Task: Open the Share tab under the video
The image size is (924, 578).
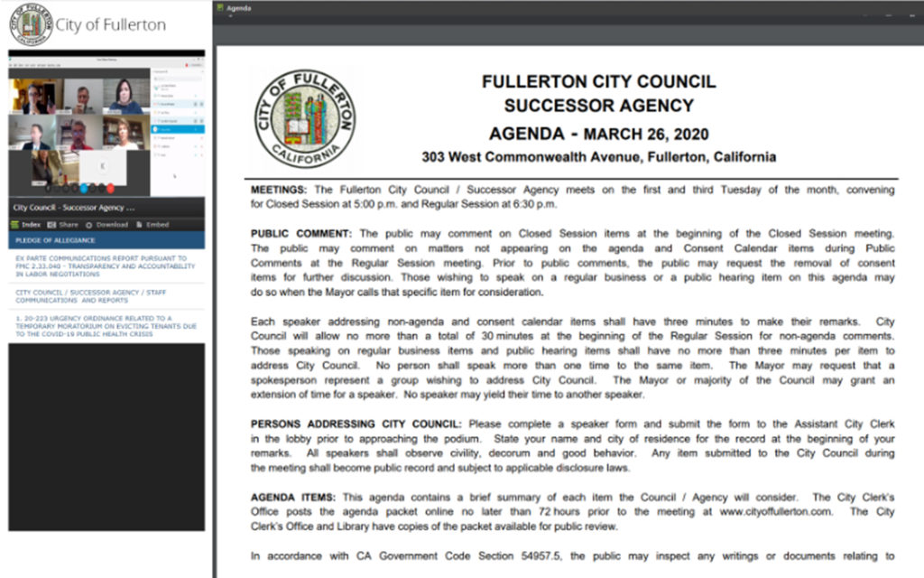Action: pos(62,225)
